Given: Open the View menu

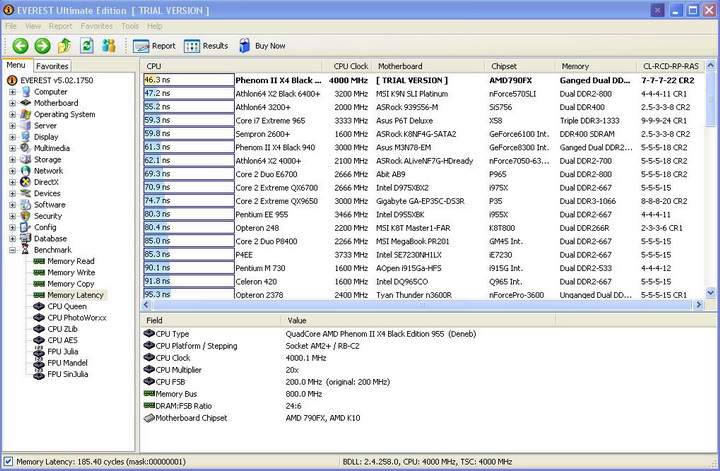Looking at the screenshot, I should (x=33, y=26).
